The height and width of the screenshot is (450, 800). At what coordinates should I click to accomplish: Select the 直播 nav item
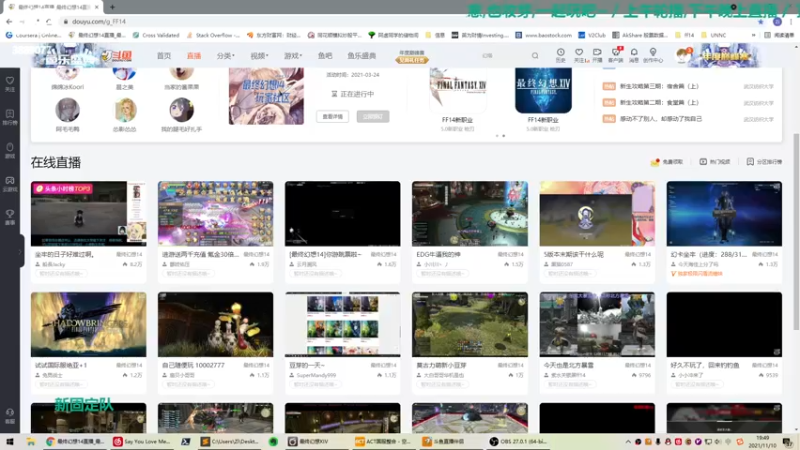[194, 56]
